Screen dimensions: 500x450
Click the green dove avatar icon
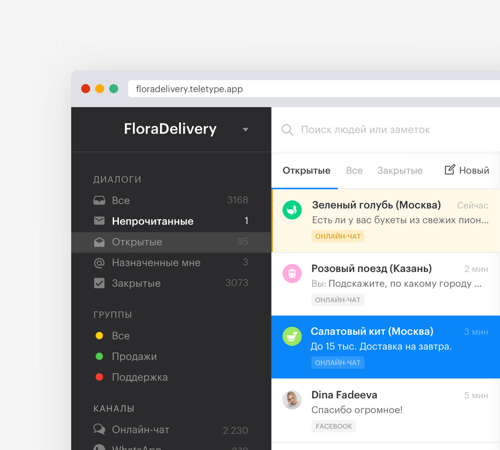292,210
